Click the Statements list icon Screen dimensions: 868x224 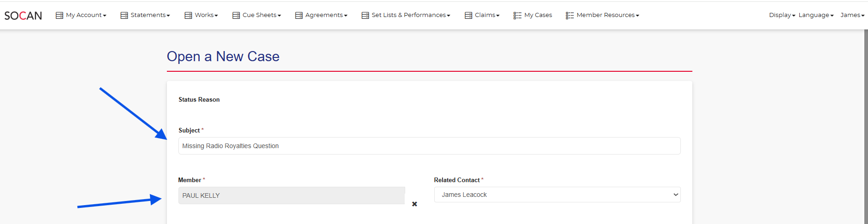tap(124, 16)
